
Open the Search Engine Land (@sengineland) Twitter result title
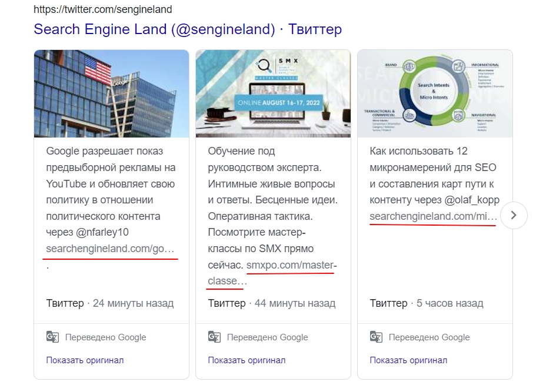(x=188, y=29)
